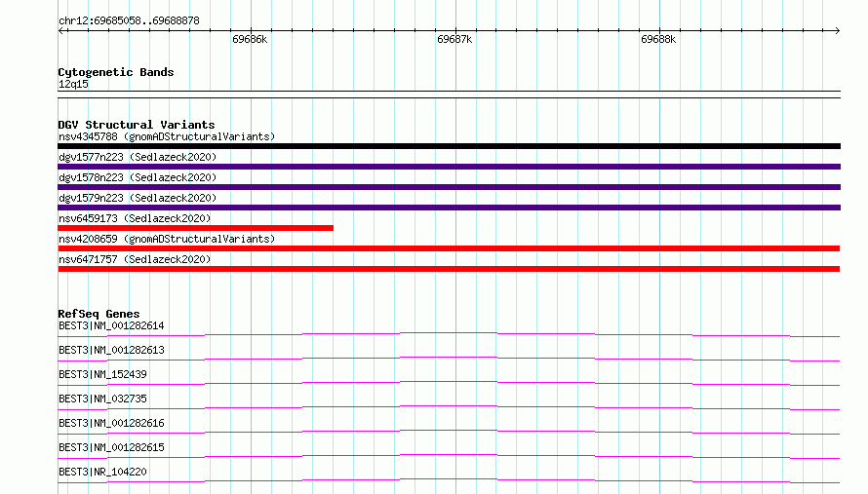Click the 69686k ruler tick label
The image size is (868, 494).
pos(250,39)
